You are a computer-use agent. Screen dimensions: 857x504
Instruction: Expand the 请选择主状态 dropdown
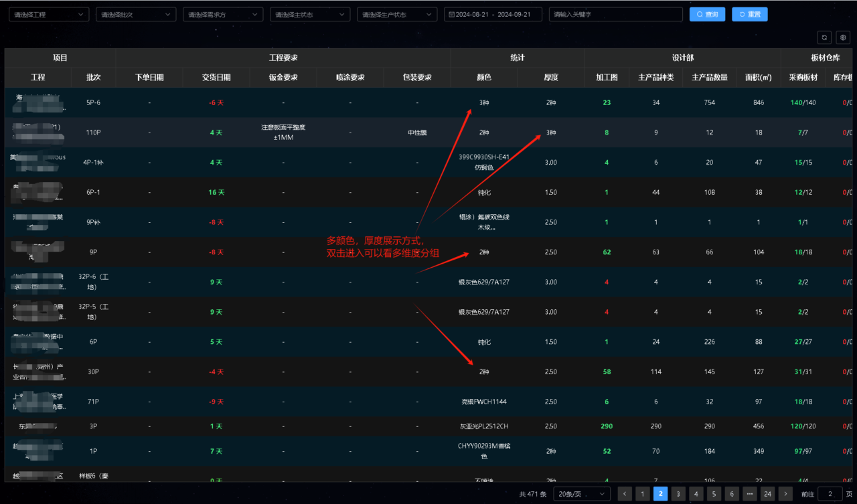(x=310, y=14)
